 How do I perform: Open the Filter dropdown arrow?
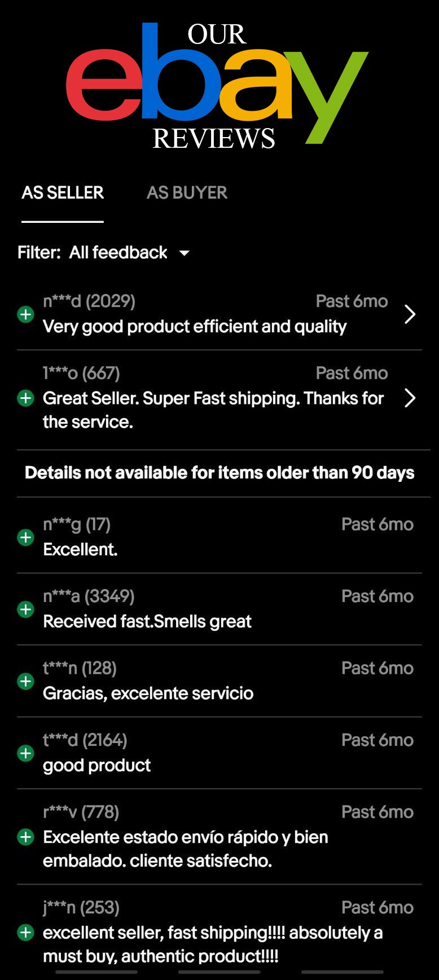(185, 253)
